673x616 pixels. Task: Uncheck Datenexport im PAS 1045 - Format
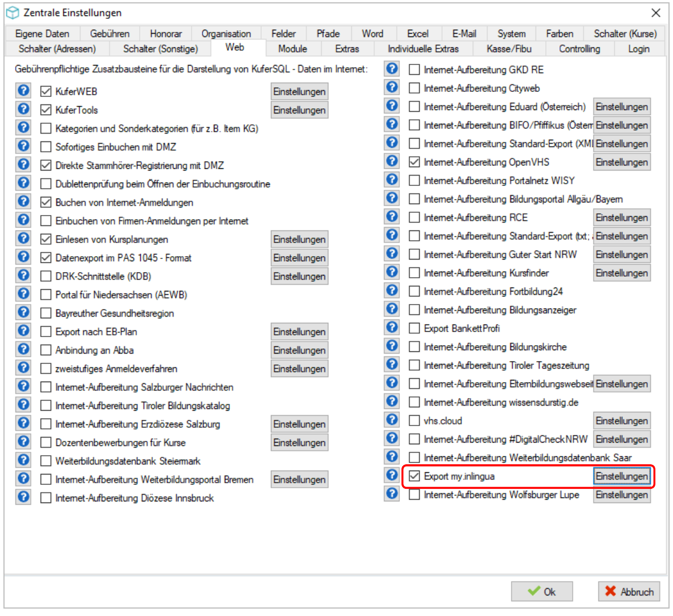pyautogui.click(x=46, y=258)
